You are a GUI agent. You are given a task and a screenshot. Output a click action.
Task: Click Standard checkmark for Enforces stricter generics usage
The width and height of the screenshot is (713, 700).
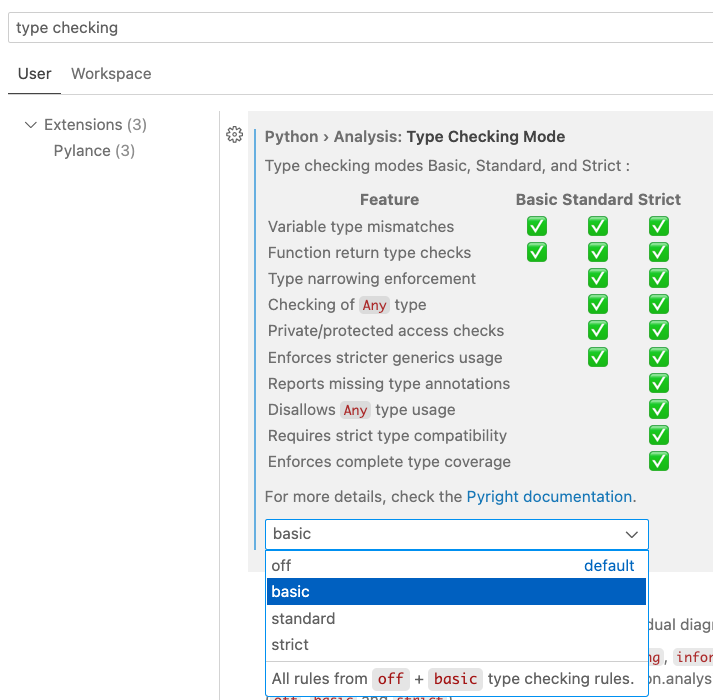598,357
